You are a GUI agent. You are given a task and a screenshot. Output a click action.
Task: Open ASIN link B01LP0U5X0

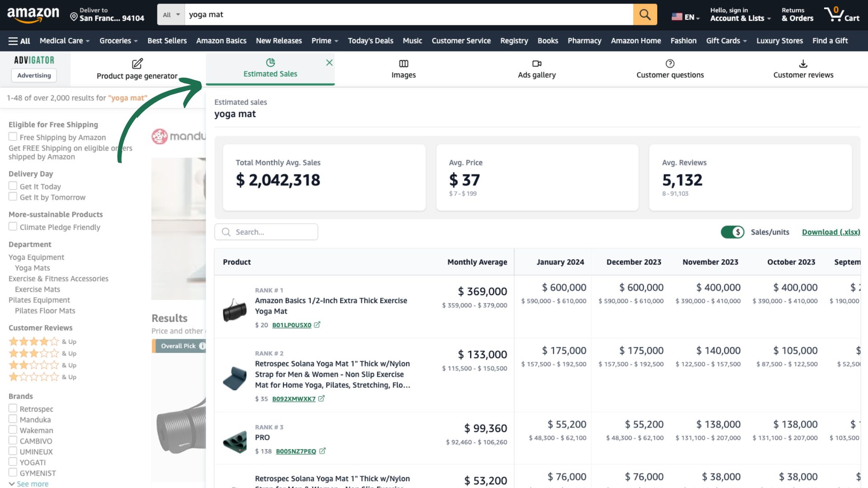292,325
